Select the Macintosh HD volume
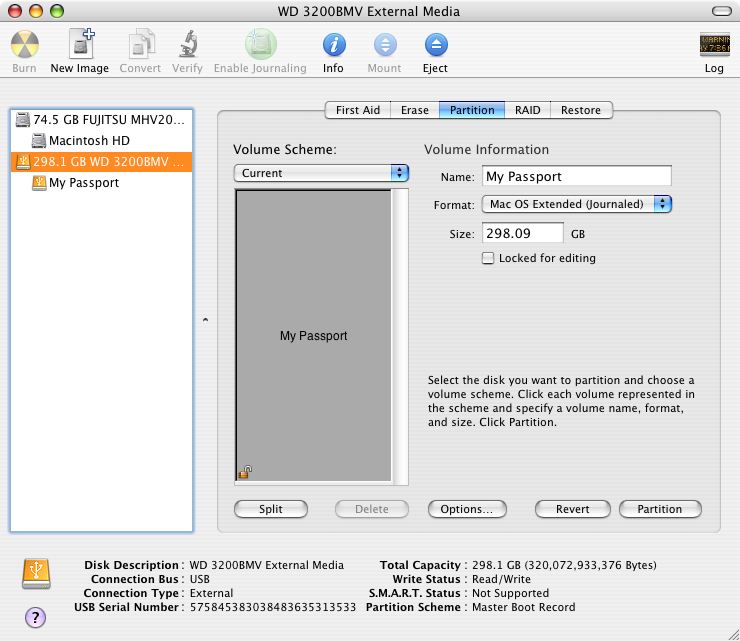 (x=101, y=141)
